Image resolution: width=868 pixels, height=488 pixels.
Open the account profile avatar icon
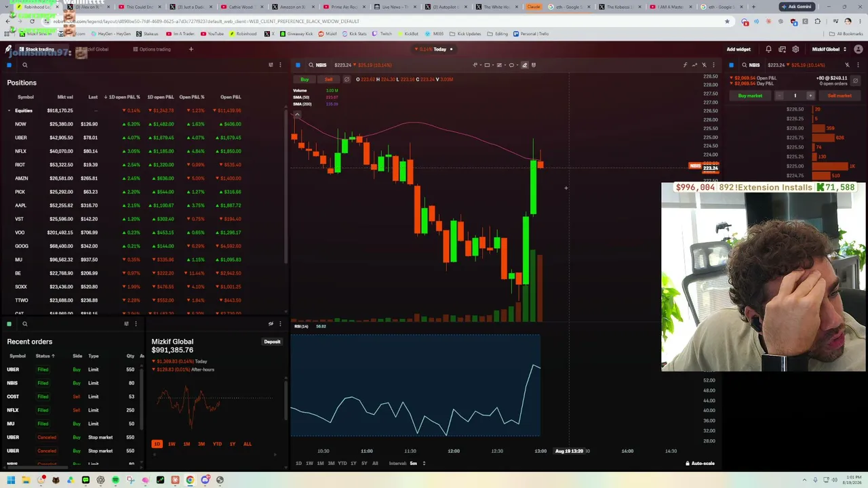[x=859, y=49]
